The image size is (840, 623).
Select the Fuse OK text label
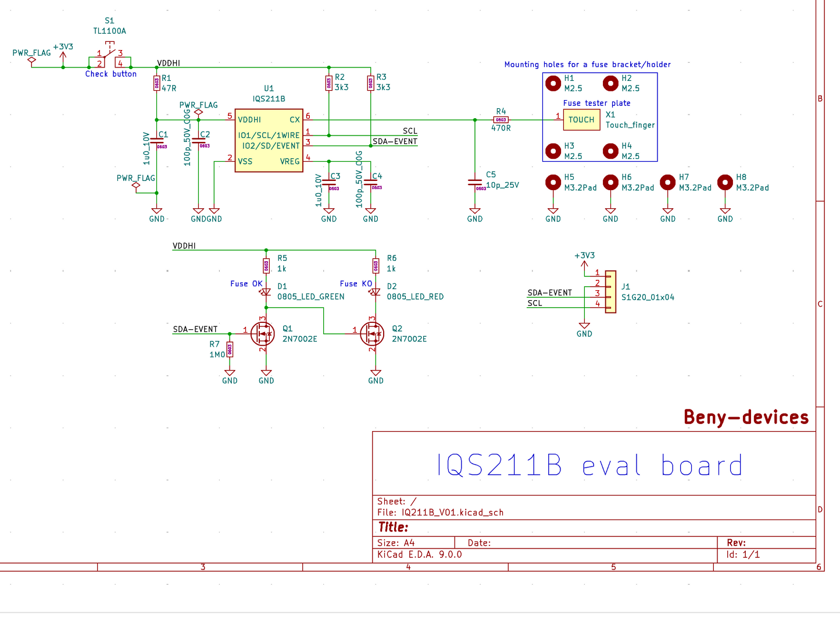[x=246, y=283]
